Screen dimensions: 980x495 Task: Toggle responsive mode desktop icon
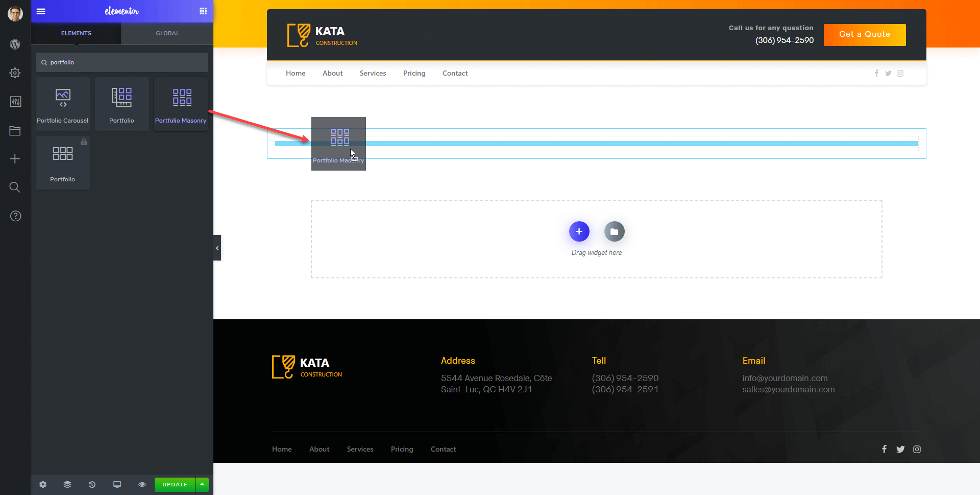pos(117,484)
